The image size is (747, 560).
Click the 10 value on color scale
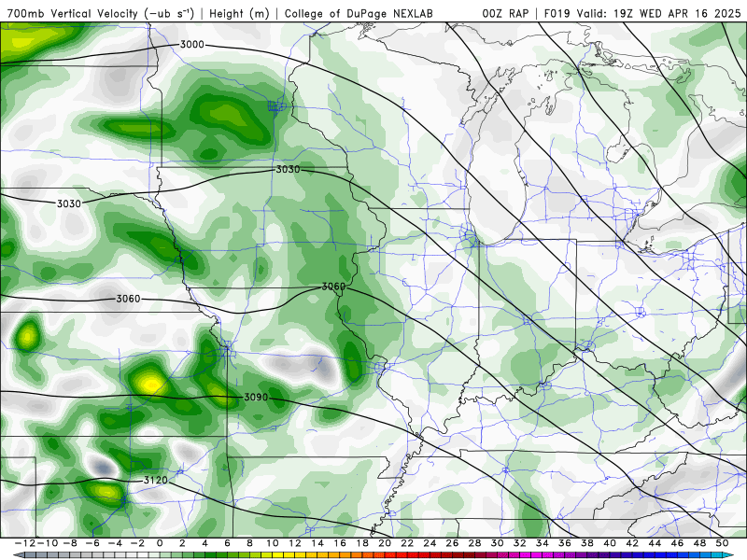(272, 543)
